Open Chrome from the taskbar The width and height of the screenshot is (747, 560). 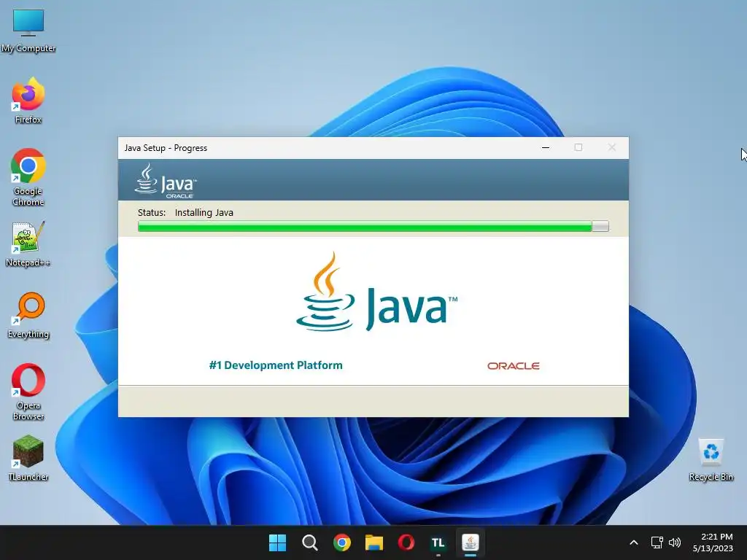341,542
